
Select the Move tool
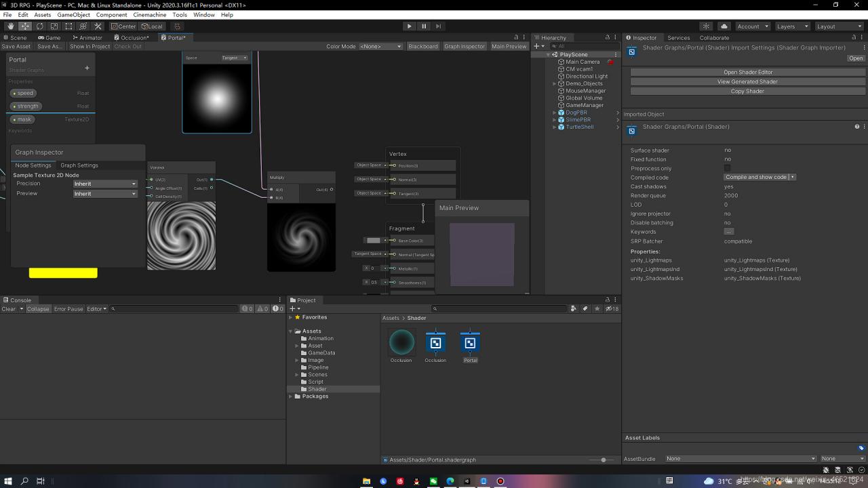25,26
